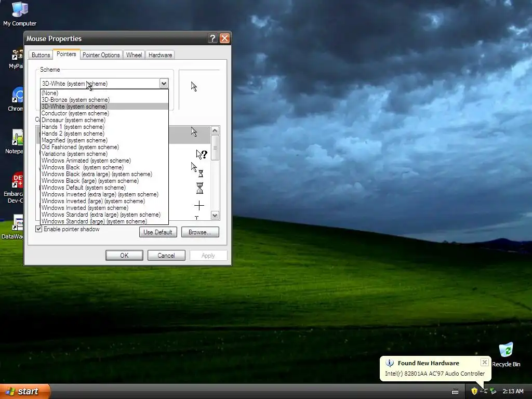
Task: Choose Windows Standard (large) scheme
Action: (104, 221)
